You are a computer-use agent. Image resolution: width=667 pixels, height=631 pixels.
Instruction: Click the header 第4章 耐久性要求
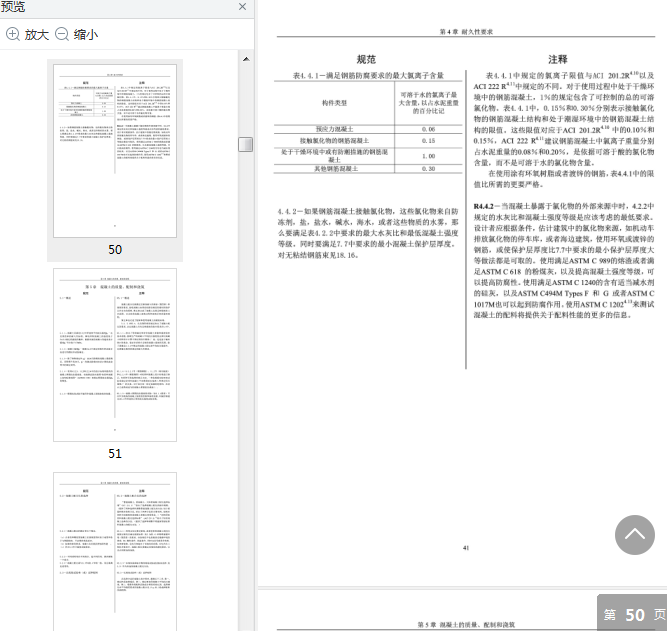(466, 31)
